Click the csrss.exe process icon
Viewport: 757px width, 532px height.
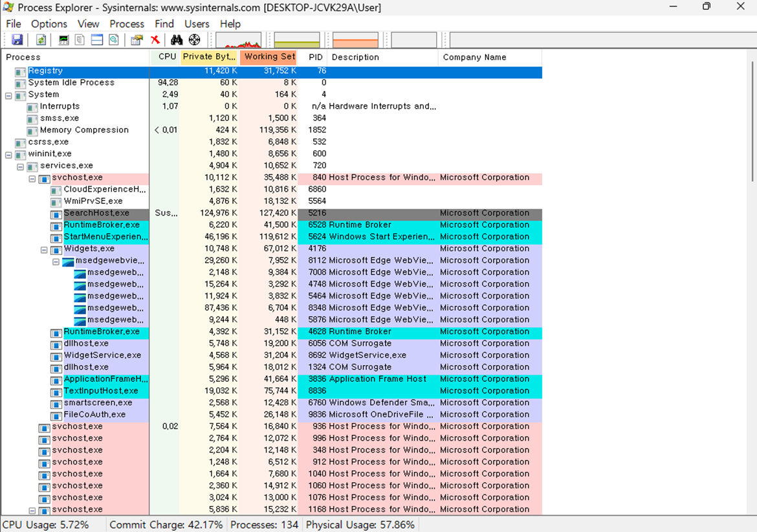coord(20,143)
